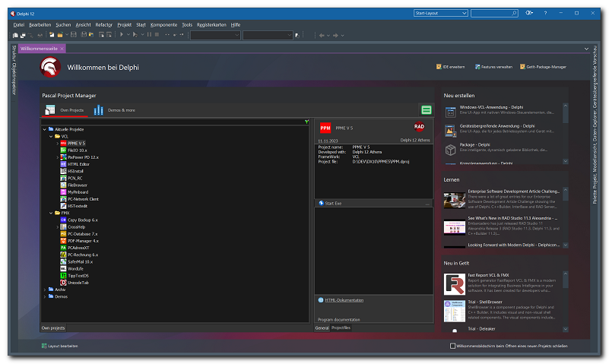Click the Own Projects tab icon

point(49,110)
